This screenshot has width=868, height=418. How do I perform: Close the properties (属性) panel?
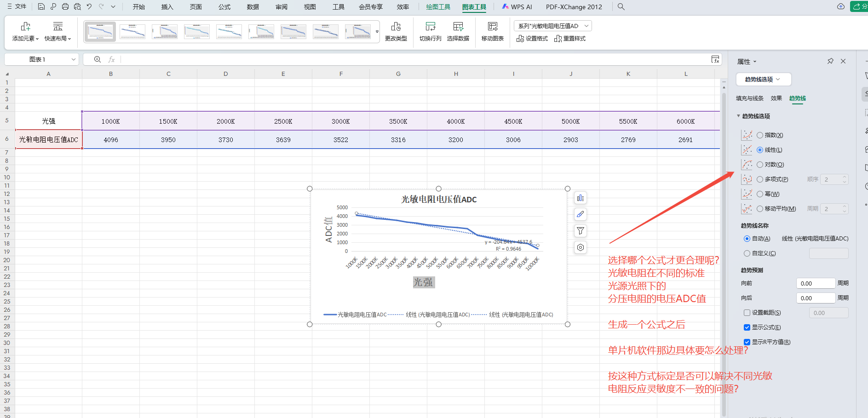843,61
